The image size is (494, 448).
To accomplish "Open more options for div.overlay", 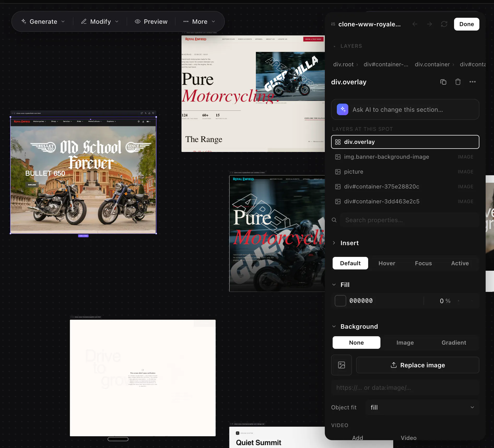I will (473, 82).
